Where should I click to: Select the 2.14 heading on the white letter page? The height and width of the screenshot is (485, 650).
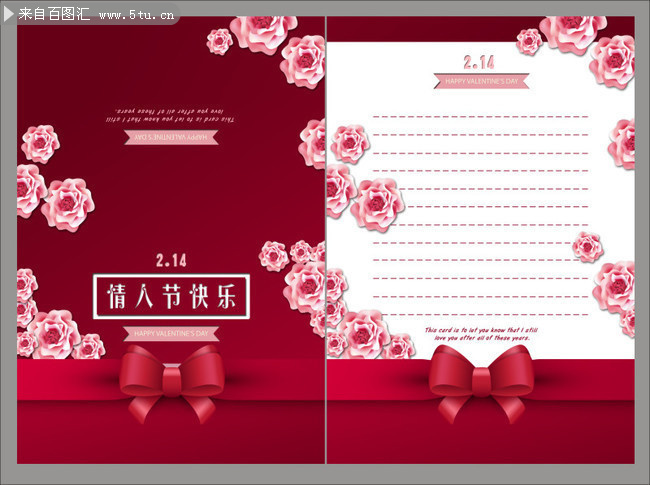(479, 63)
